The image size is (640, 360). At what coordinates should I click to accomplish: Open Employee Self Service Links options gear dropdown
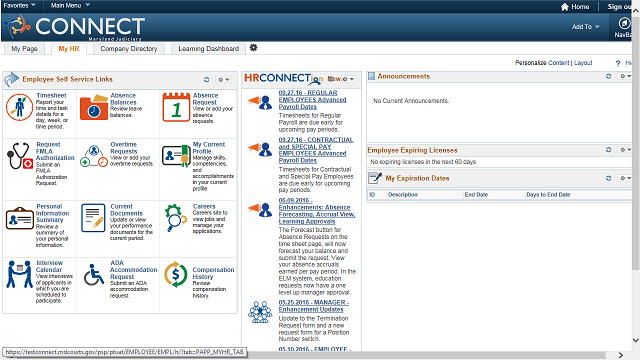click(x=224, y=80)
